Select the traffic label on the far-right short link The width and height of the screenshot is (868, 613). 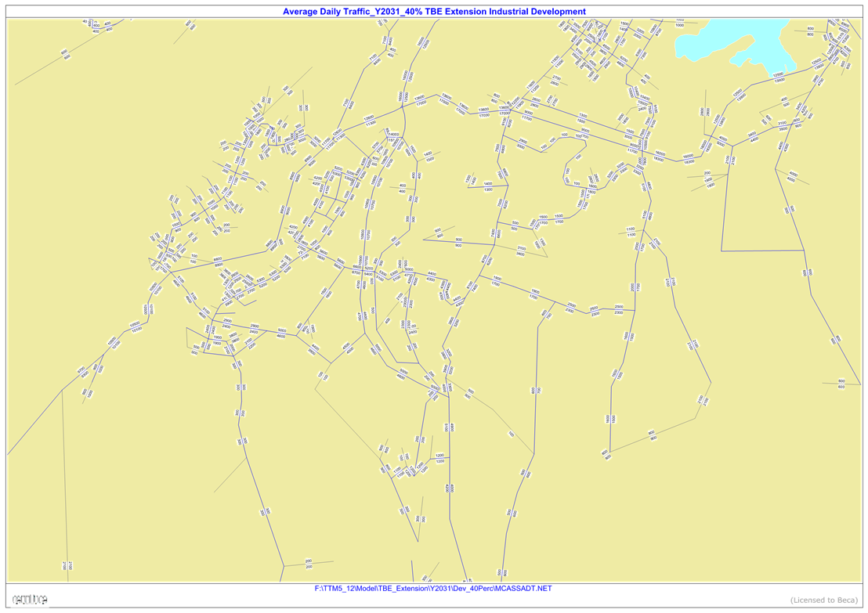pyautogui.click(x=841, y=383)
